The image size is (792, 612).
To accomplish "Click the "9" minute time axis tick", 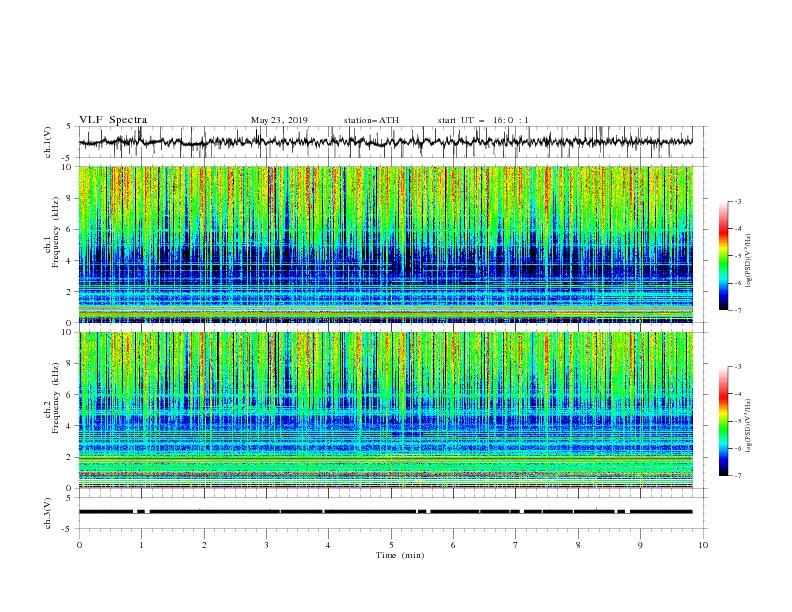I will tap(640, 545).
